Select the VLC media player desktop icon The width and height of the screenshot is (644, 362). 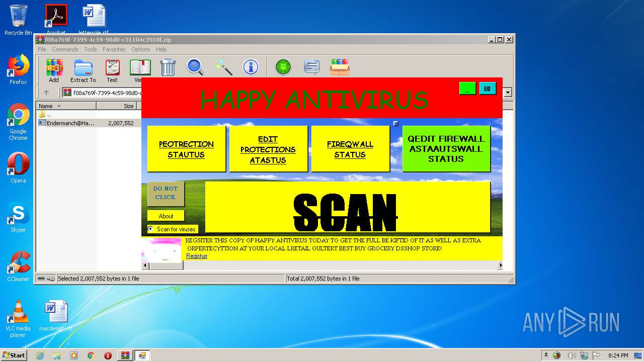18,319
